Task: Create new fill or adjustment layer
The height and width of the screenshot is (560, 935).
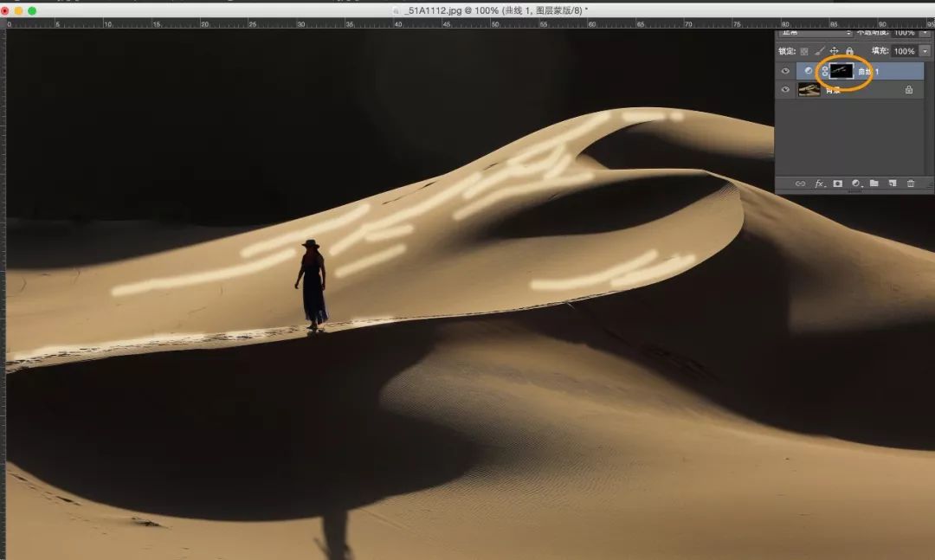Action: coord(856,183)
